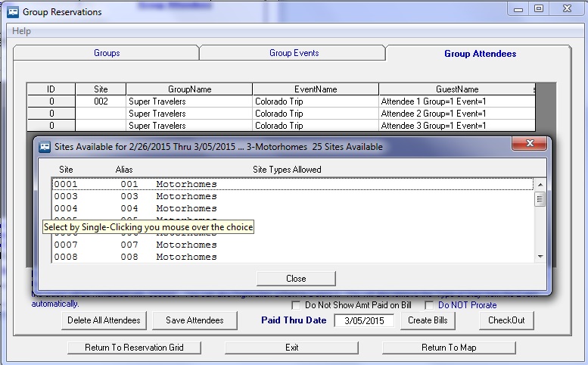
Task: Click the Close button in sites dialog
Action: coord(296,279)
